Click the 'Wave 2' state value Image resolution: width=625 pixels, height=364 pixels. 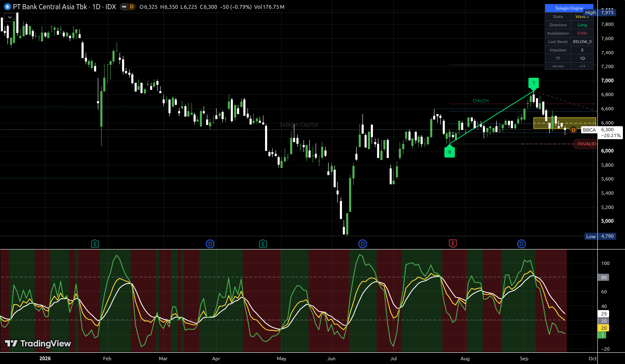[x=582, y=17]
